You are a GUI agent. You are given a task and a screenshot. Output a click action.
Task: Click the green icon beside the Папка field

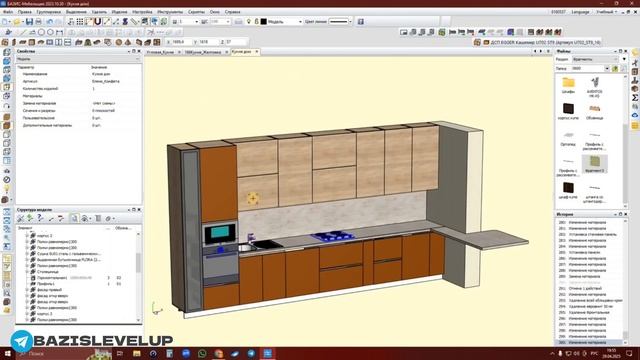click(615, 69)
